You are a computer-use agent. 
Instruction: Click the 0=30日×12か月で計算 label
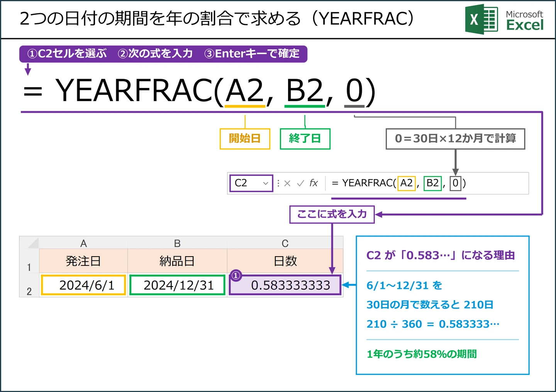pos(455,139)
